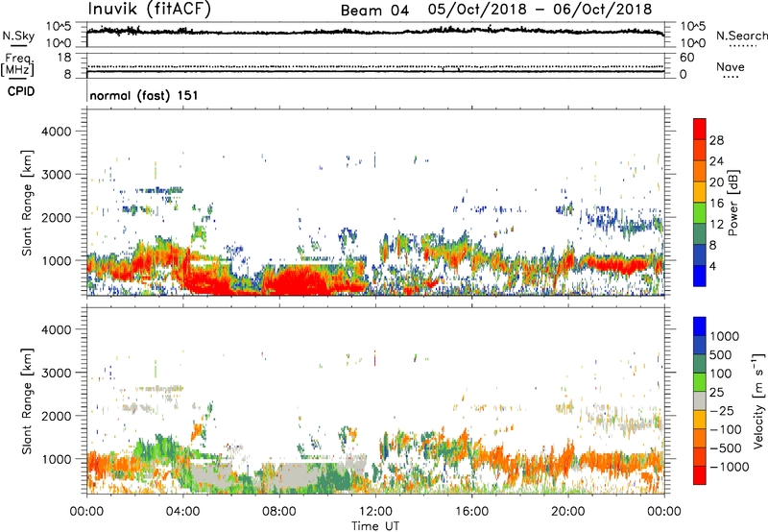The image size is (768, 532).
Task: Click the 04:00 time axis tick label
Action: (x=183, y=512)
